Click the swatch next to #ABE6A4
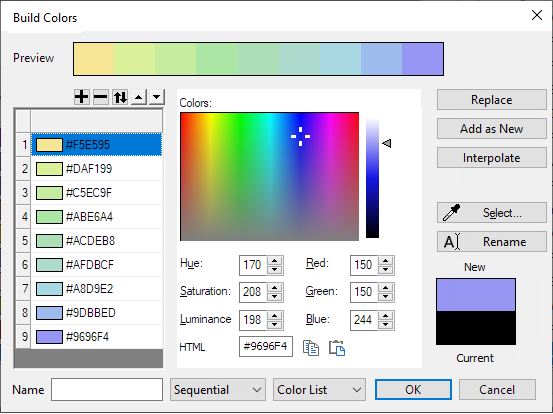This screenshot has height=414, width=553. coord(49,217)
